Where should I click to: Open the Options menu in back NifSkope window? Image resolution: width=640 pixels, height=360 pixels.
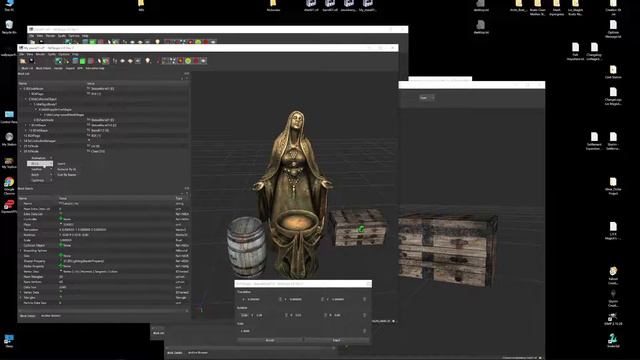click(74, 36)
